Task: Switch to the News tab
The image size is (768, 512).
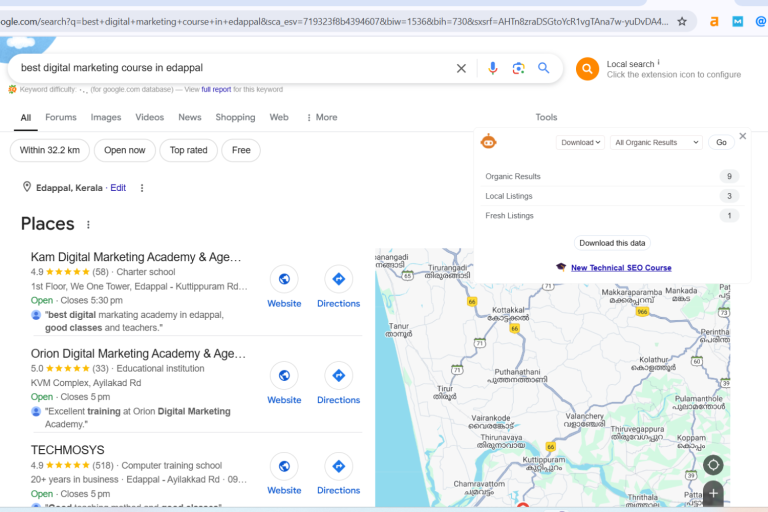Action: point(190,118)
